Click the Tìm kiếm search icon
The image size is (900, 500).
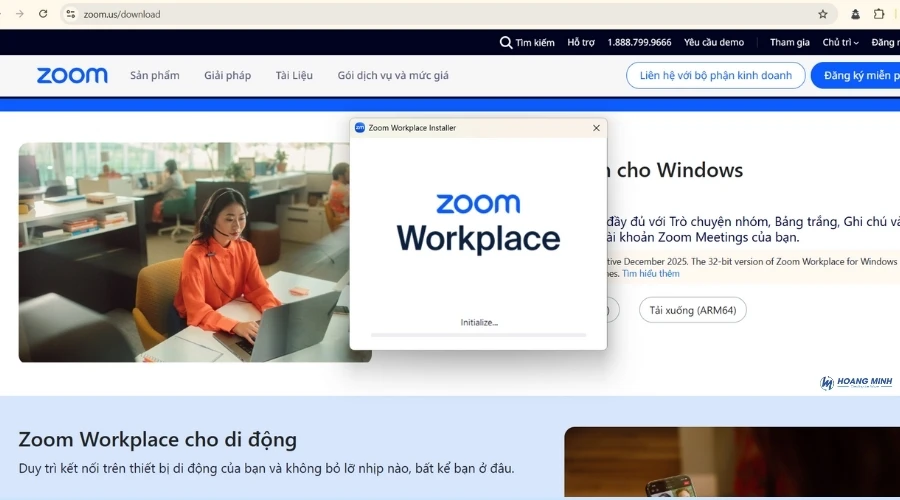click(x=506, y=42)
